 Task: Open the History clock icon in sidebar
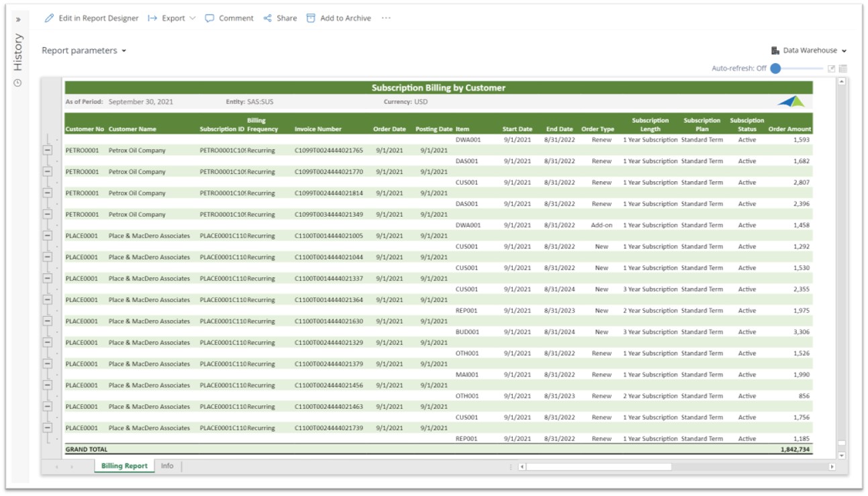tap(18, 83)
